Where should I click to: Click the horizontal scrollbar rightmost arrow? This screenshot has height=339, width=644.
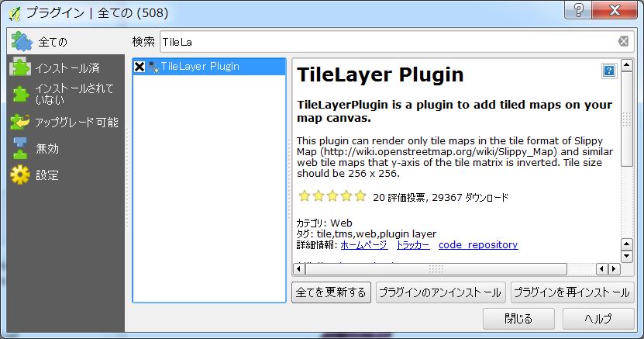click(615, 269)
